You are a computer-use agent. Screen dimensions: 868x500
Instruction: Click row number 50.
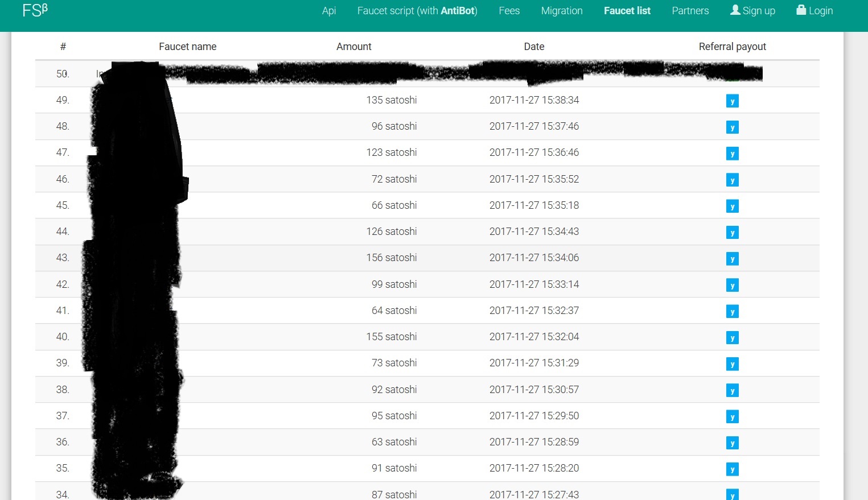tap(63, 74)
